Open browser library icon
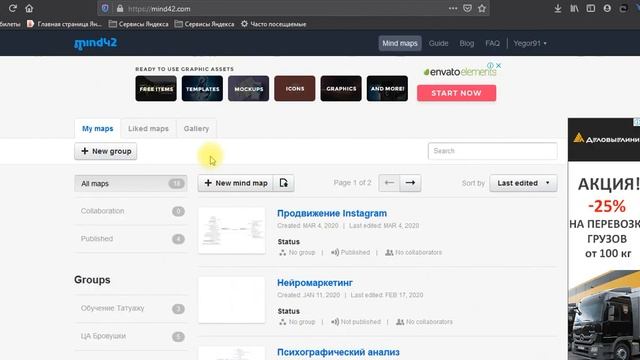Viewport: 640px width, 360px height. click(x=574, y=8)
